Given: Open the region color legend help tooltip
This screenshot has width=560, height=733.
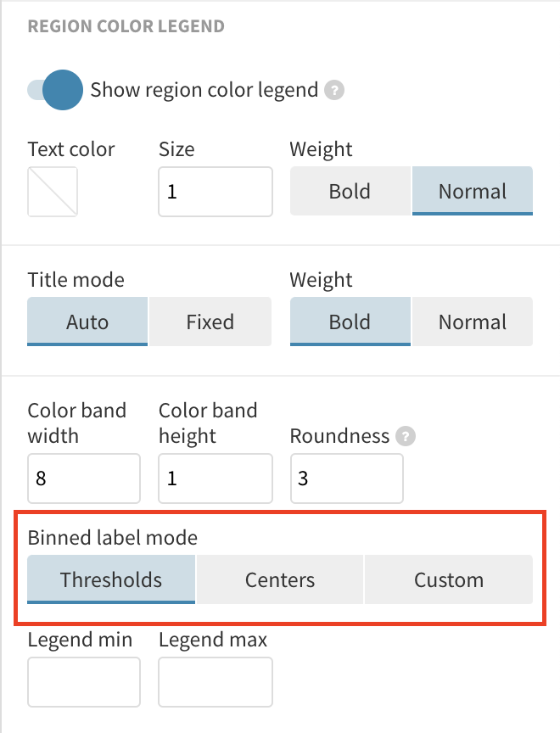Looking at the screenshot, I should tap(333, 90).
